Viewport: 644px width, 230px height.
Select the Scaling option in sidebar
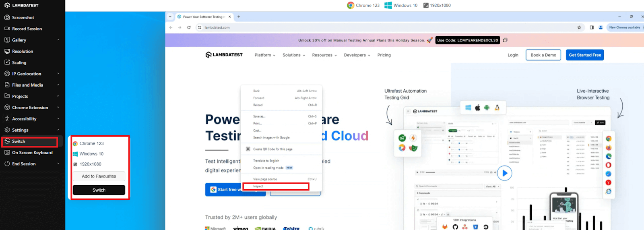(15, 63)
